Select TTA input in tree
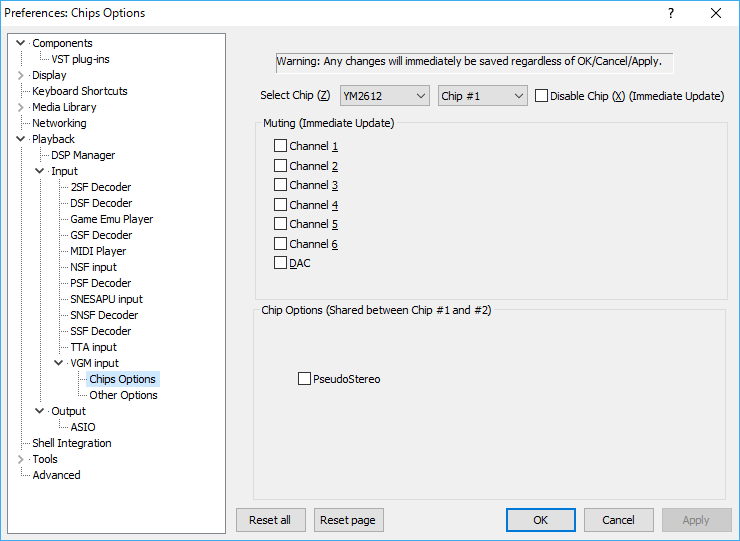This screenshot has width=740, height=541. pos(93,347)
